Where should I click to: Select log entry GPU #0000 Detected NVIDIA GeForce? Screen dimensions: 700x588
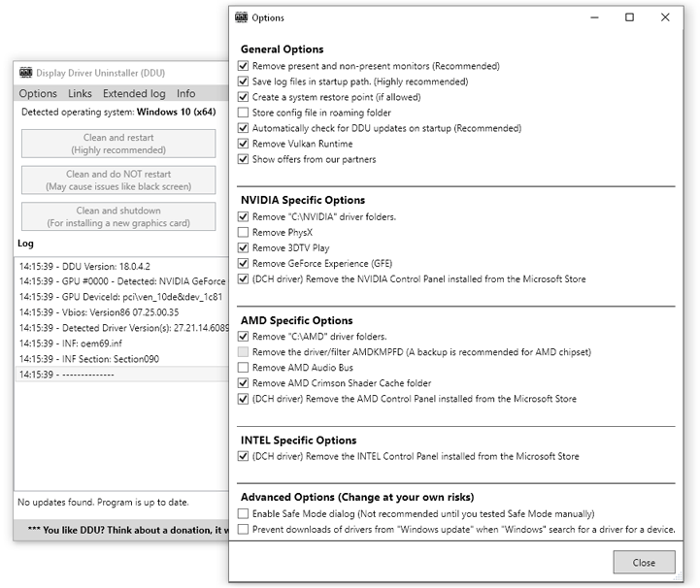(122, 281)
